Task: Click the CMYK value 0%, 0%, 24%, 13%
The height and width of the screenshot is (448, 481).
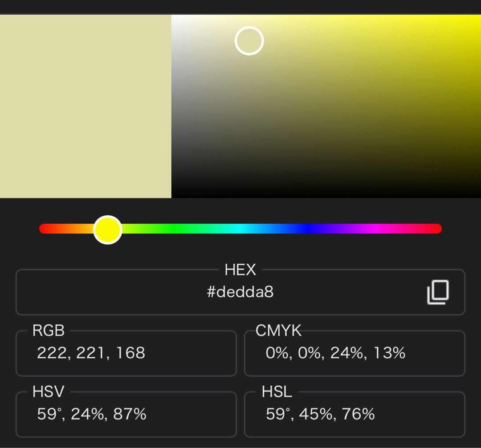Action: click(x=335, y=353)
